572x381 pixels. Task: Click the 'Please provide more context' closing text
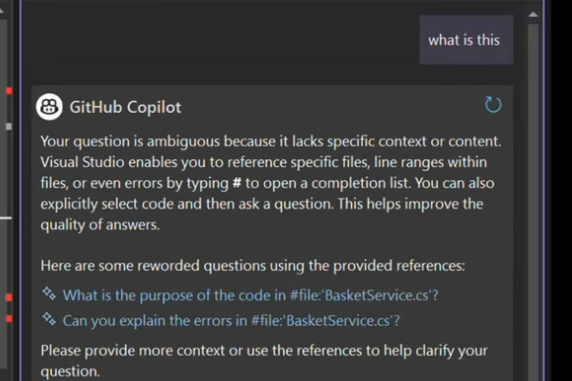point(264,361)
